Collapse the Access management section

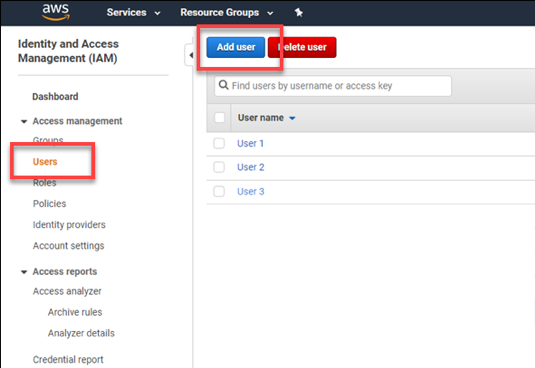pos(24,121)
